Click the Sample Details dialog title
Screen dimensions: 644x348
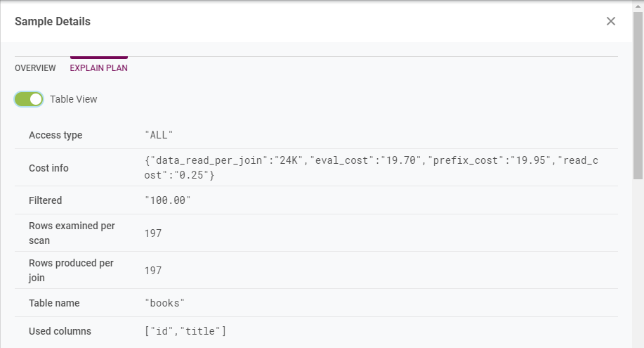click(53, 21)
